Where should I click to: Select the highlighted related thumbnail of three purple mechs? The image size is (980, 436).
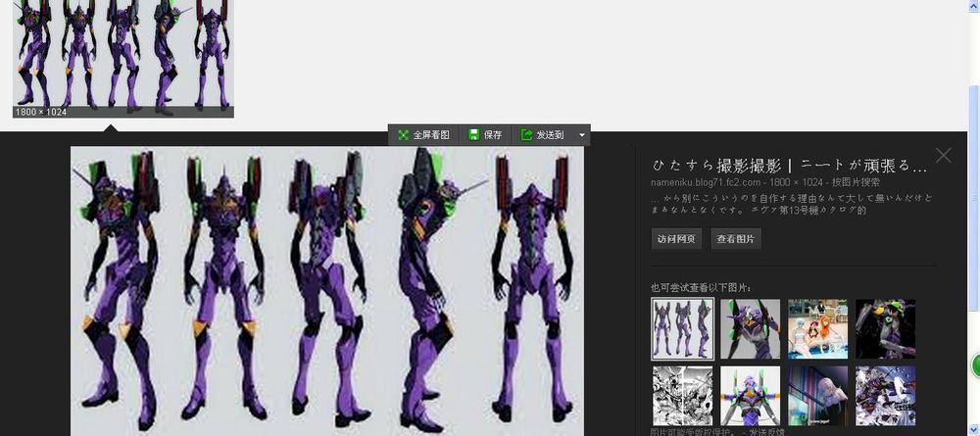click(x=682, y=328)
